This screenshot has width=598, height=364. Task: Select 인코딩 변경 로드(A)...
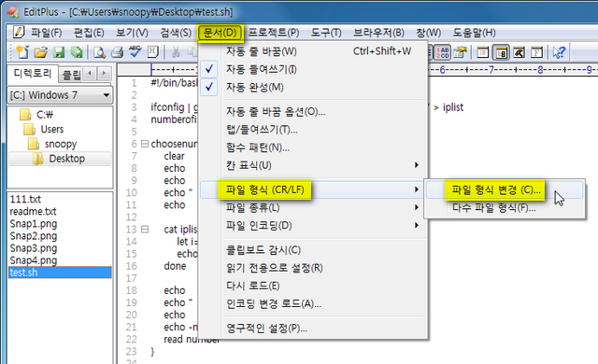pyautogui.click(x=312, y=303)
